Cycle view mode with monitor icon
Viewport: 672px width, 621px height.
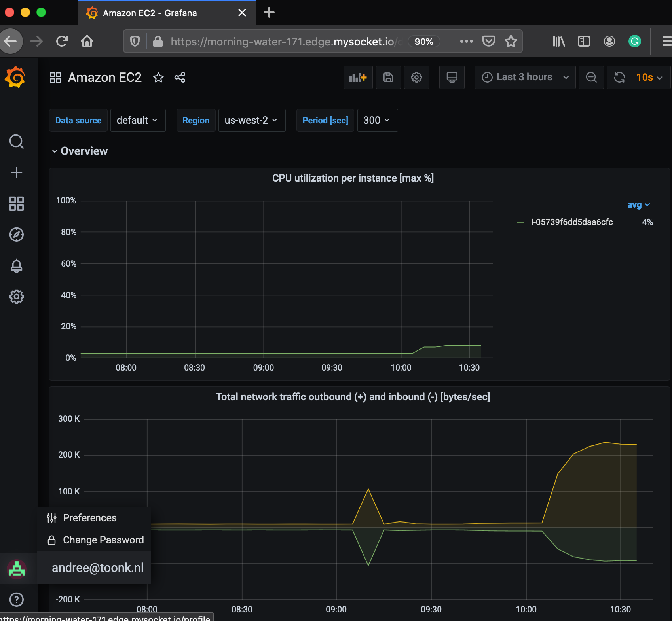tap(452, 77)
